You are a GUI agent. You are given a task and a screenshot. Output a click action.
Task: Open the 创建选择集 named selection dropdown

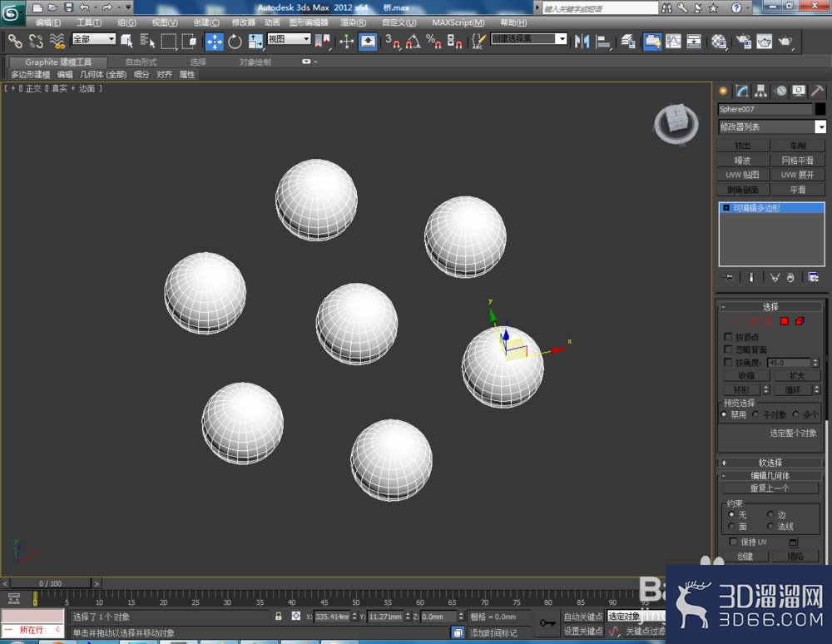(529, 39)
